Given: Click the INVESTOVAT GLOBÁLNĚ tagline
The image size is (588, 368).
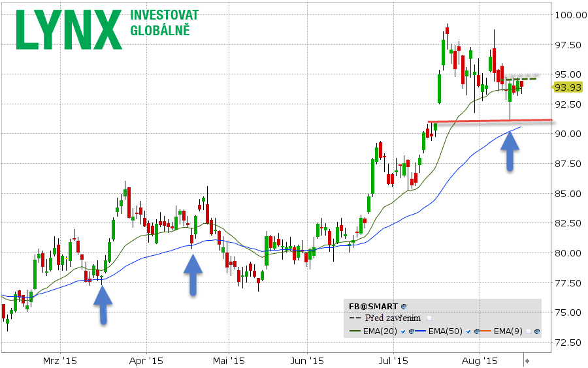Looking at the screenshot, I should pos(164,22).
